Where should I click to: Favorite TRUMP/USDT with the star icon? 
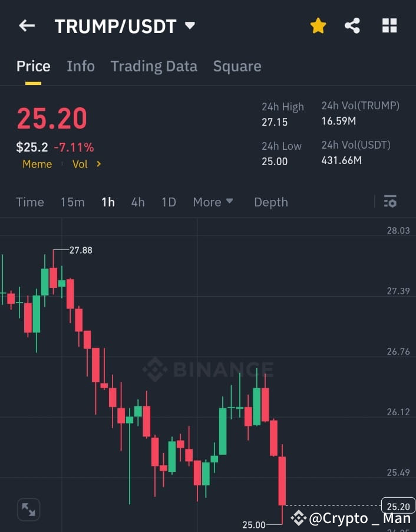pyautogui.click(x=318, y=25)
